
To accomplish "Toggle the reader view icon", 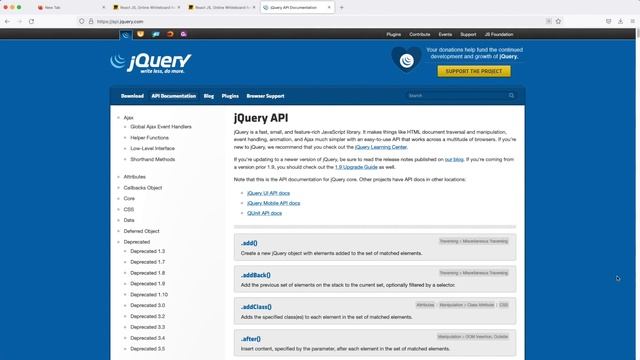I will (549, 21).
